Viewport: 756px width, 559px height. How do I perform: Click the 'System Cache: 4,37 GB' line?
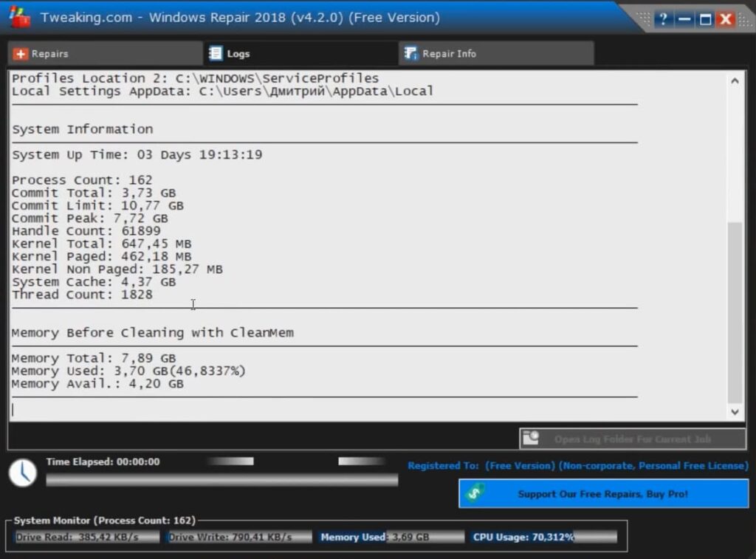click(94, 281)
